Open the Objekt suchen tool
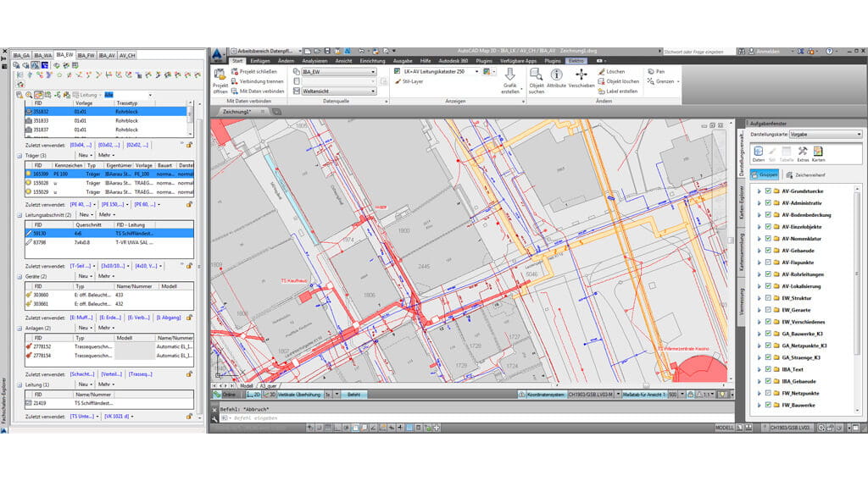868x481 pixels. pos(536,75)
